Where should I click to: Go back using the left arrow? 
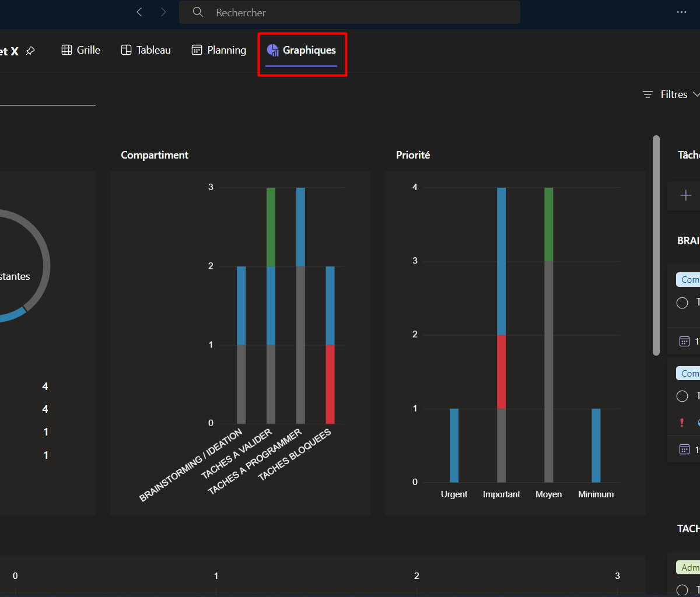(139, 12)
